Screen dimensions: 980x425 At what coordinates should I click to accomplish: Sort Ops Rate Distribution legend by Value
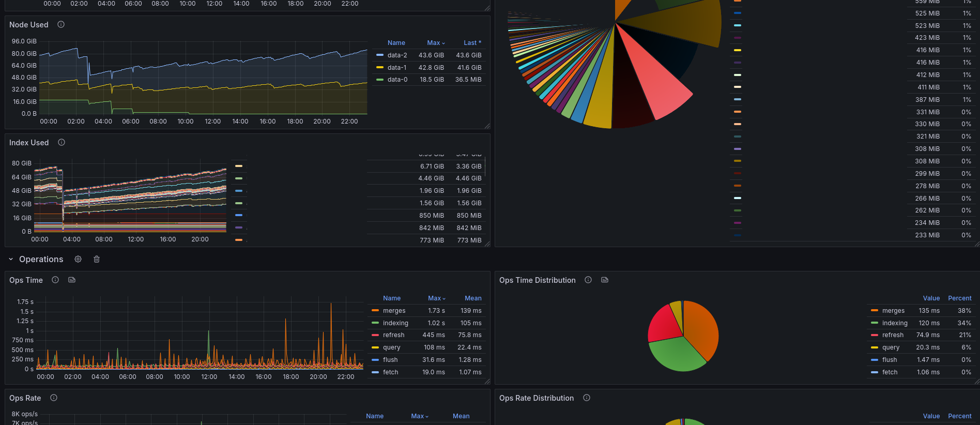point(931,416)
